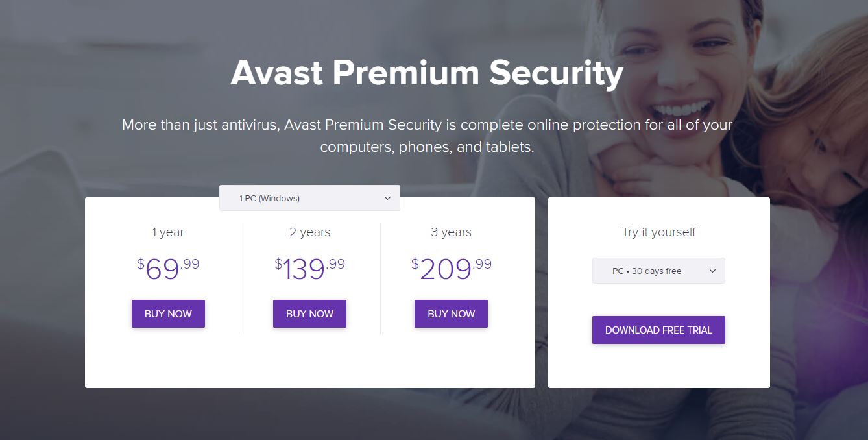Click the divider between the 1 year and 2 years plans

(239, 279)
